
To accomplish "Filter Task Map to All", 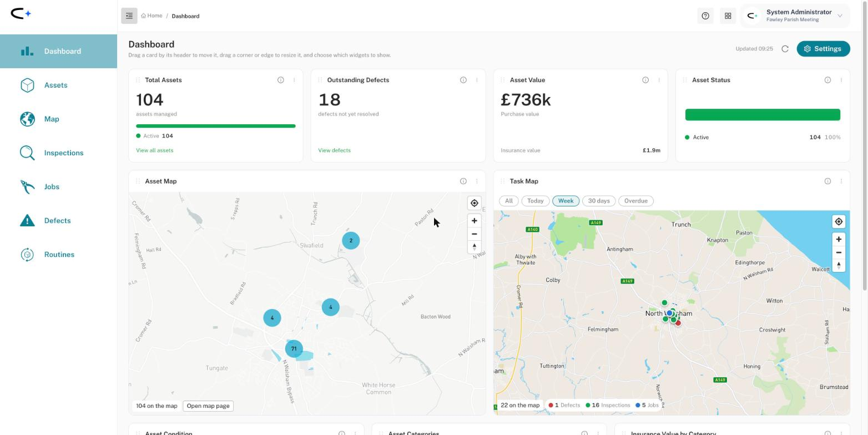I will pyautogui.click(x=509, y=201).
